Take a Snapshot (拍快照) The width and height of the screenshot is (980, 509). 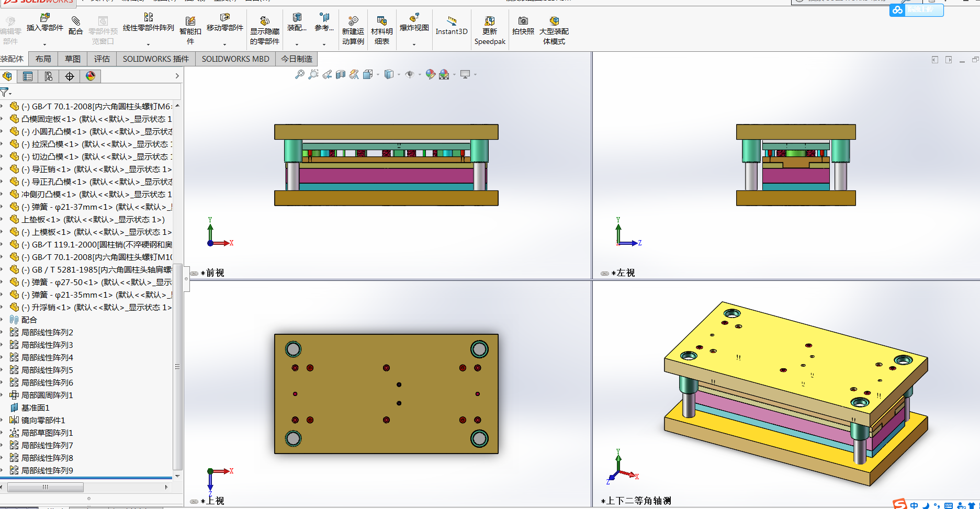pyautogui.click(x=523, y=25)
